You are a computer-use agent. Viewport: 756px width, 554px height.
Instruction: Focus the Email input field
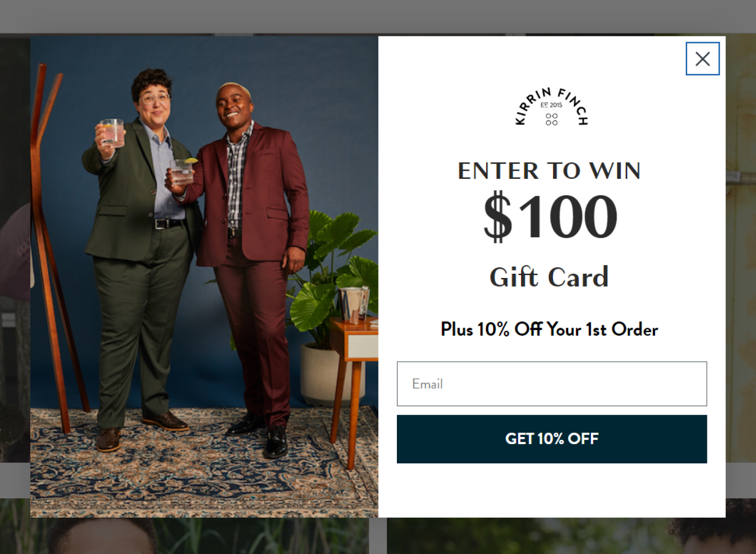(552, 384)
